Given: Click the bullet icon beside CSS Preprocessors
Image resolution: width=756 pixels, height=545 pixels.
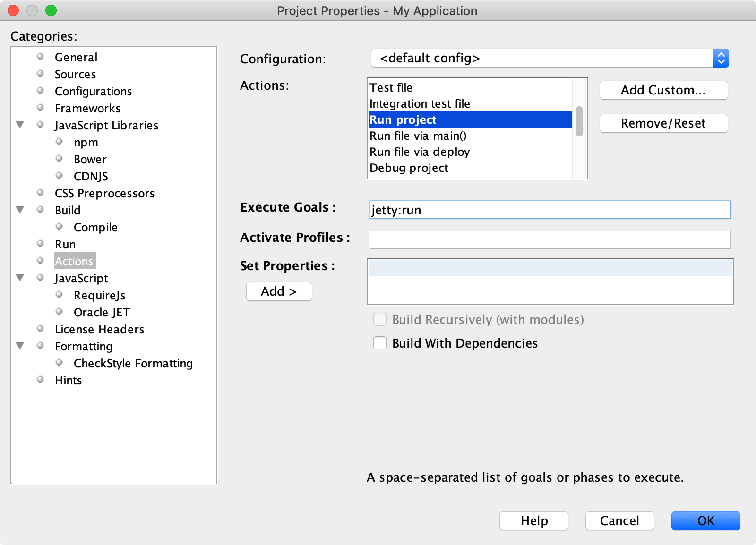Looking at the screenshot, I should (x=40, y=193).
